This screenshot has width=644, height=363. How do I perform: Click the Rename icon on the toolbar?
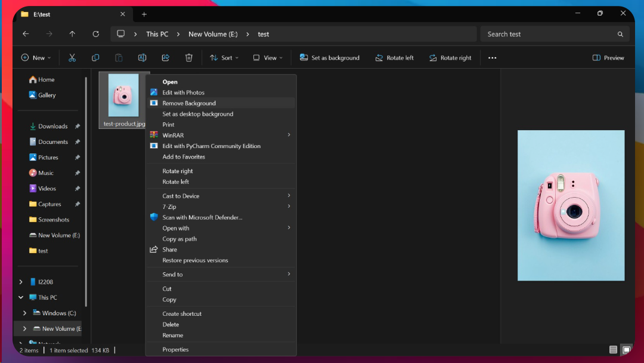(x=142, y=57)
